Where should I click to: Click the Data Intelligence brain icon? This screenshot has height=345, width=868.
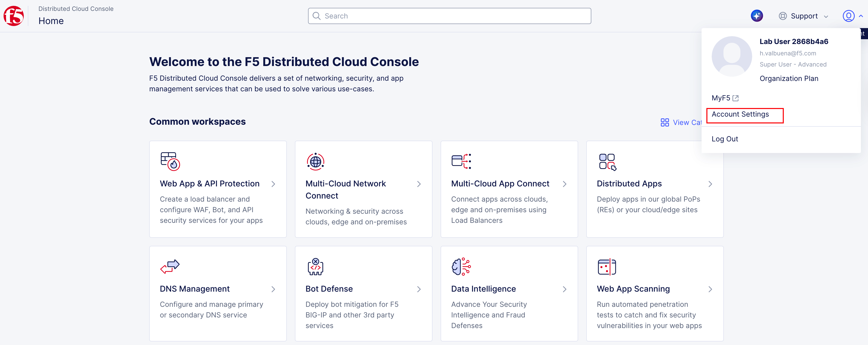coord(461,267)
